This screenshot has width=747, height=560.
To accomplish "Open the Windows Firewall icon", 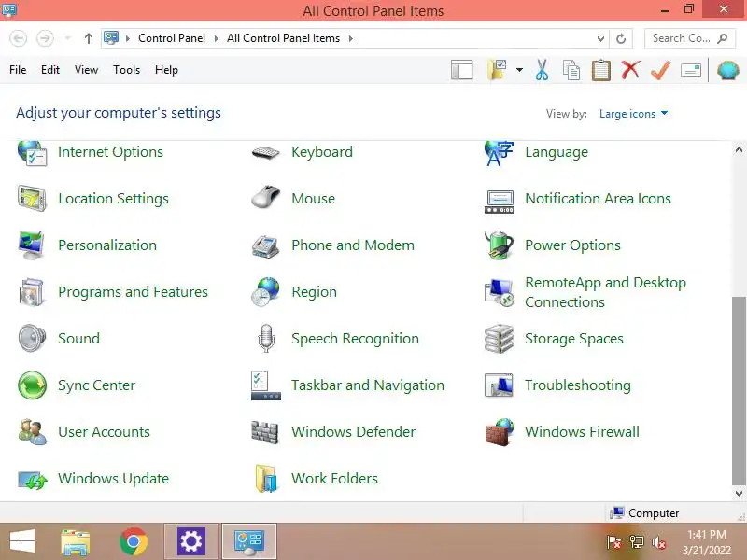I will pos(500,432).
